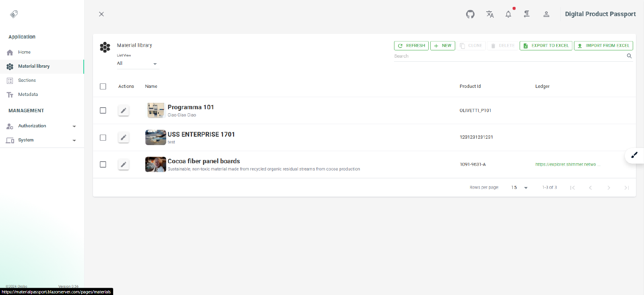The width and height of the screenshot is (644, 295).
Task: Check the USS ENTERPRISE 1701 row
Action: [x=103, y=137]
